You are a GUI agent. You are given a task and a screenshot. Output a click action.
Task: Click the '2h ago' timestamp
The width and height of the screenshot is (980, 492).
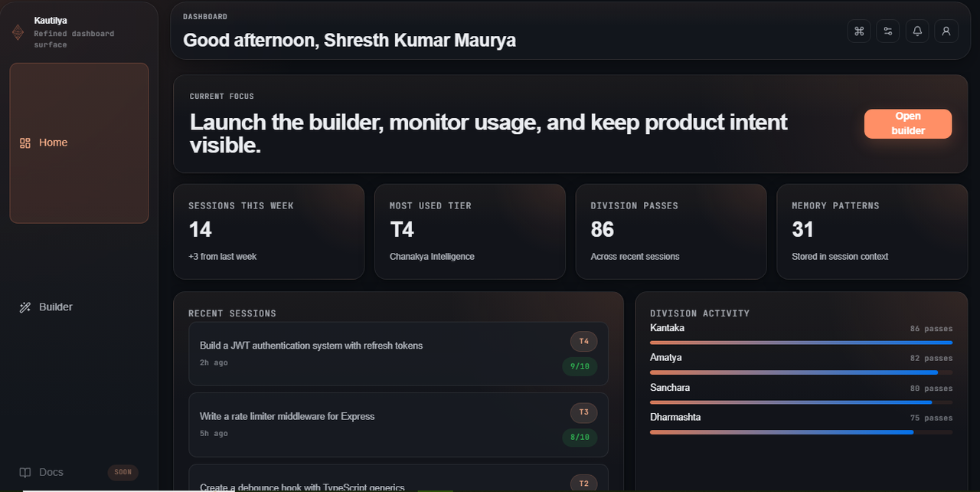coord(214,362)
